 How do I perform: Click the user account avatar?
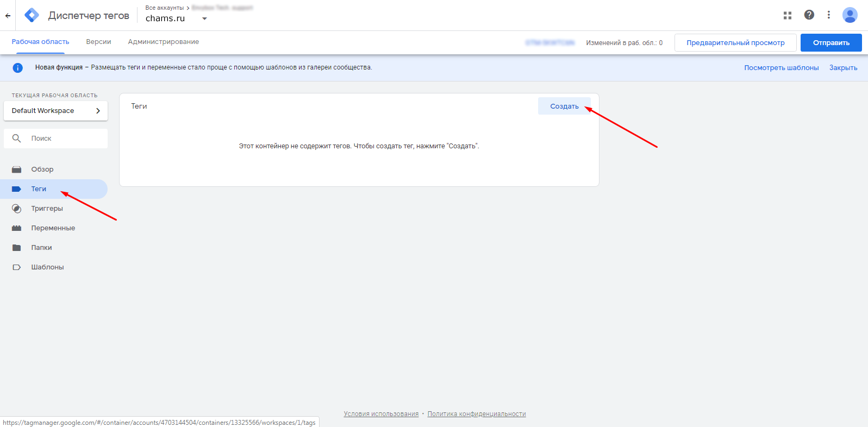coord(850,15)
